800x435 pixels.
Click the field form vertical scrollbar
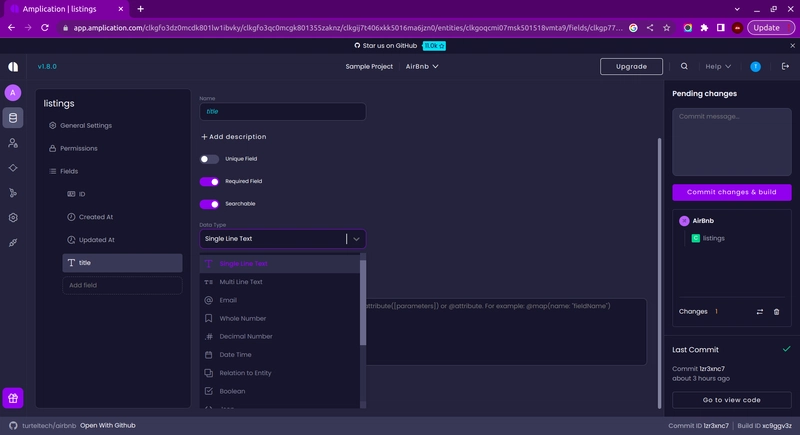click(659, 273)
